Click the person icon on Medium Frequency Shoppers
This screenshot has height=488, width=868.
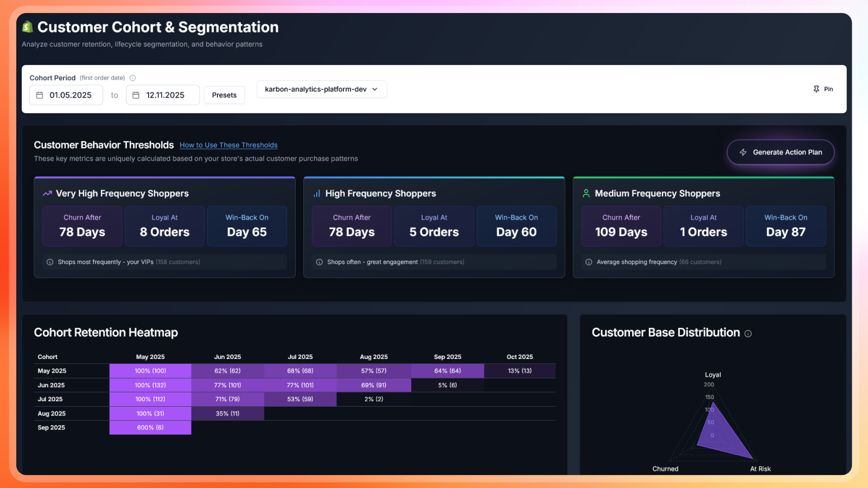pyautogui.click(x=586, y=193)
